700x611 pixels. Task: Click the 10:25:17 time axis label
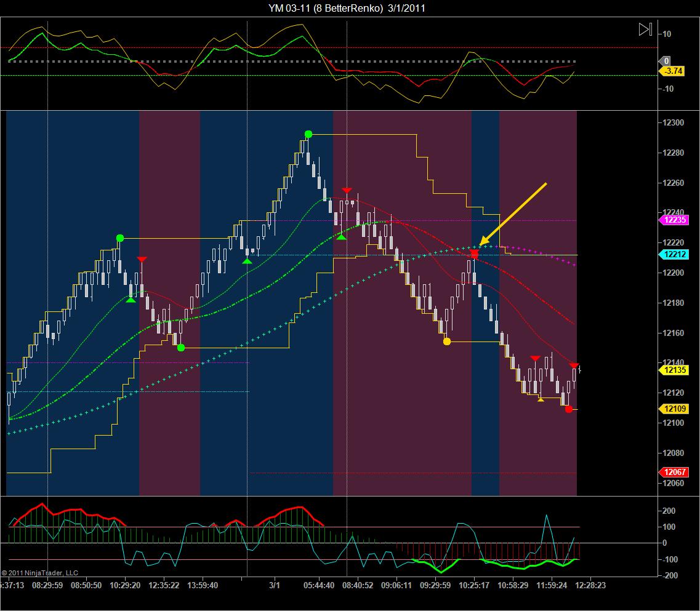[x=474, y=585]
